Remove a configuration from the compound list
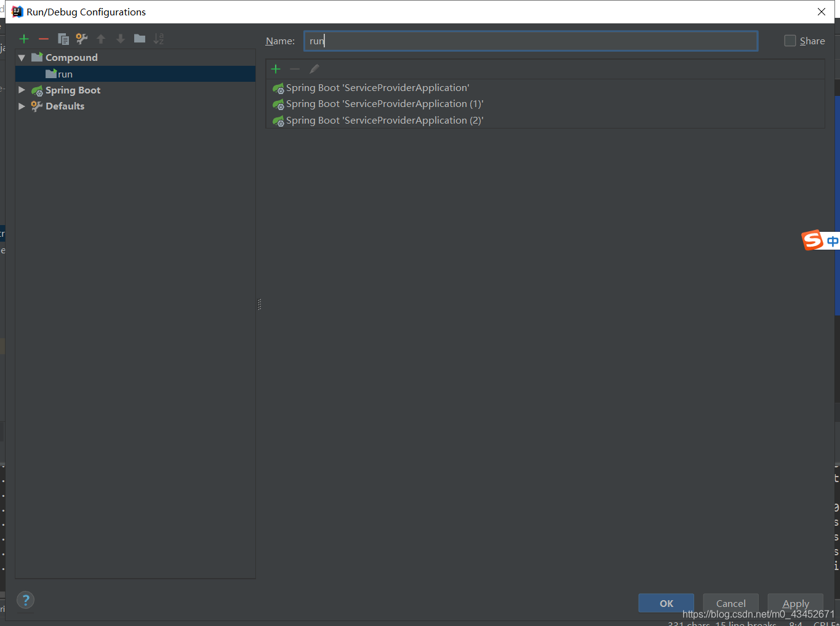840x626 pixels. click(295, 69)
